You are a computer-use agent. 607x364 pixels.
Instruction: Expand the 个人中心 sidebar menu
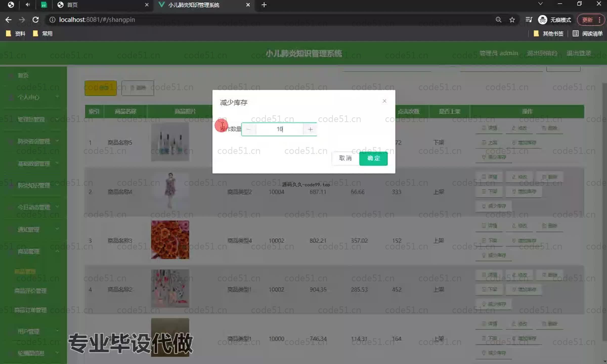(33, 97)
